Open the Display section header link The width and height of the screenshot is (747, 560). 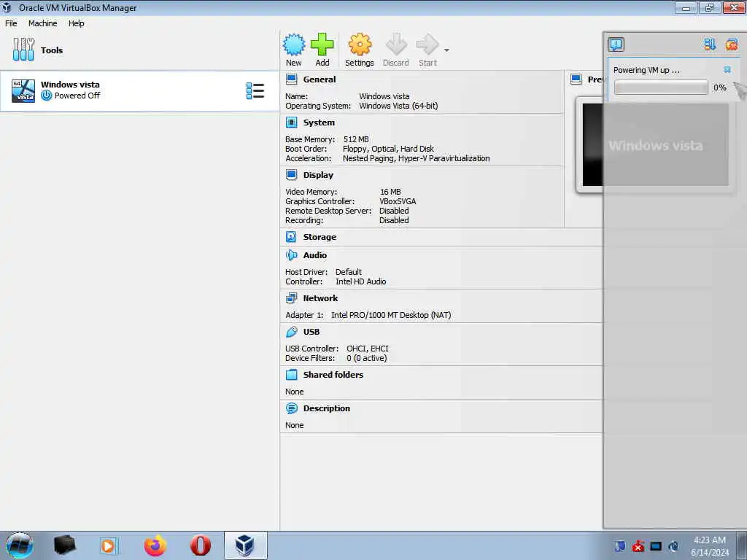(318, 175)
